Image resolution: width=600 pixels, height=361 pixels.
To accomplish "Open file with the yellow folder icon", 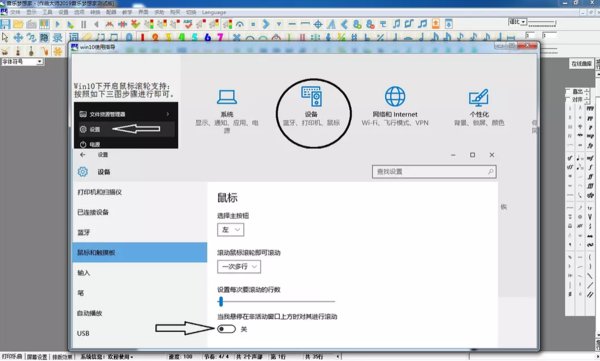I will click(18, 25).
